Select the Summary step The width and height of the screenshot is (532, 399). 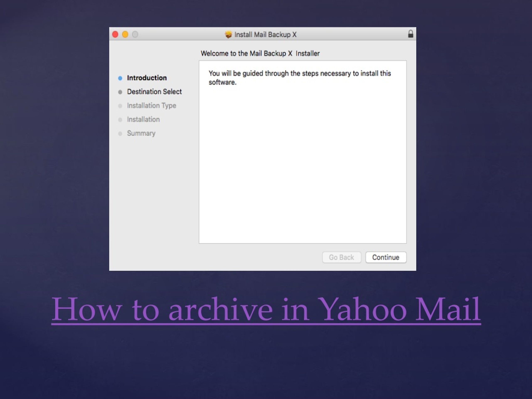pos(141,133)
